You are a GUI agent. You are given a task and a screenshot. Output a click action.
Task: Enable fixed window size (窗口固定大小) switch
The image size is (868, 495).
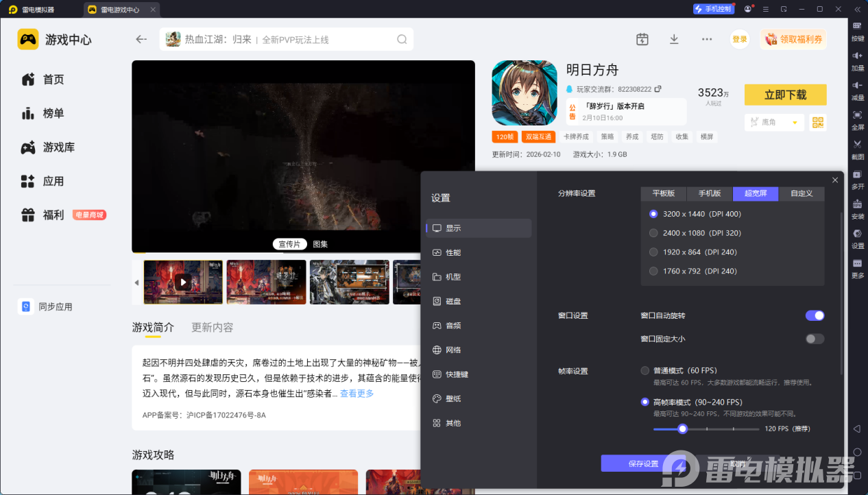tap(815, 339)
